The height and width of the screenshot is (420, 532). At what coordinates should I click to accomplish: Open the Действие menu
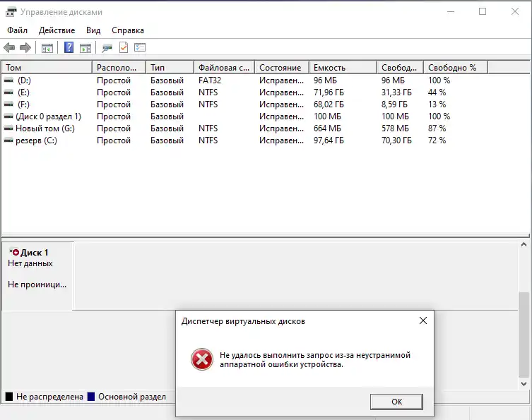pos(57,30)
